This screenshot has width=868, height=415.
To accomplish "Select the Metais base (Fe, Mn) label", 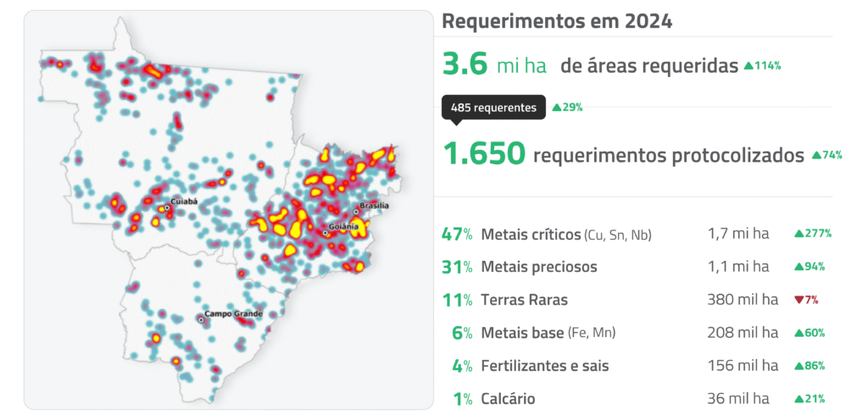I will pos(548,333).
